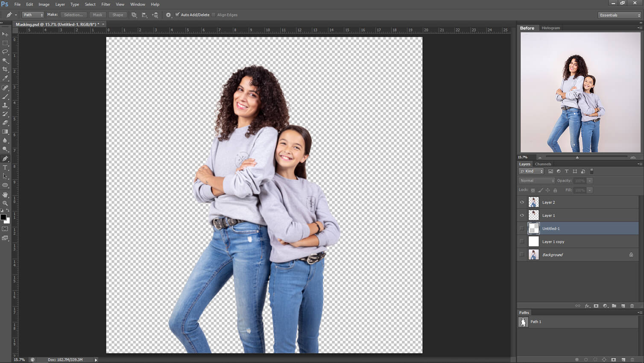
Task: Open the Essentials workspace dropdown
Action: click(x=620, y=15)
